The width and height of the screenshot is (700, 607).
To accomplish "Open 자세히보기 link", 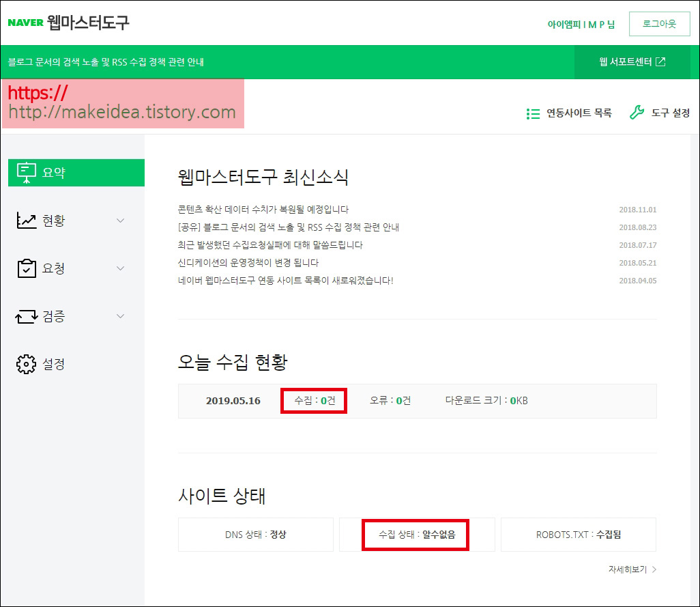I will pyautogui.click(x=628, y=569).
